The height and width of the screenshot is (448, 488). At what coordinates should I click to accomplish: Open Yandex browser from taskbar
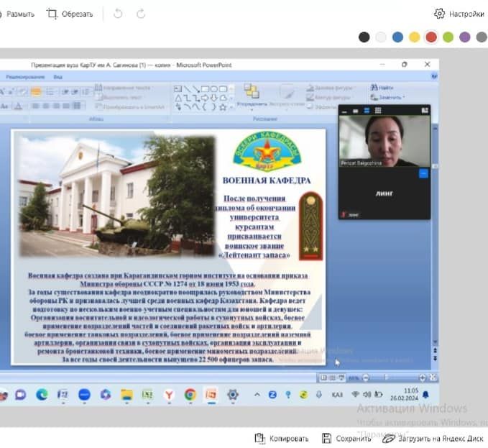(169, 394)
